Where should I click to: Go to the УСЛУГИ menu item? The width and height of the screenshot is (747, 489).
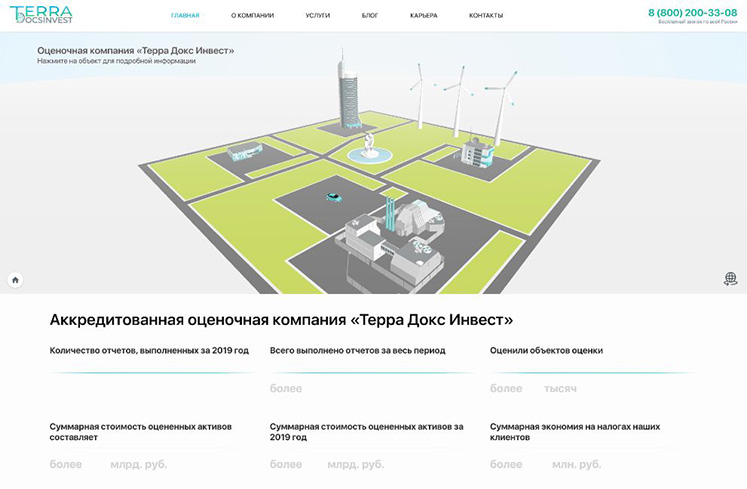pos(318,15)
